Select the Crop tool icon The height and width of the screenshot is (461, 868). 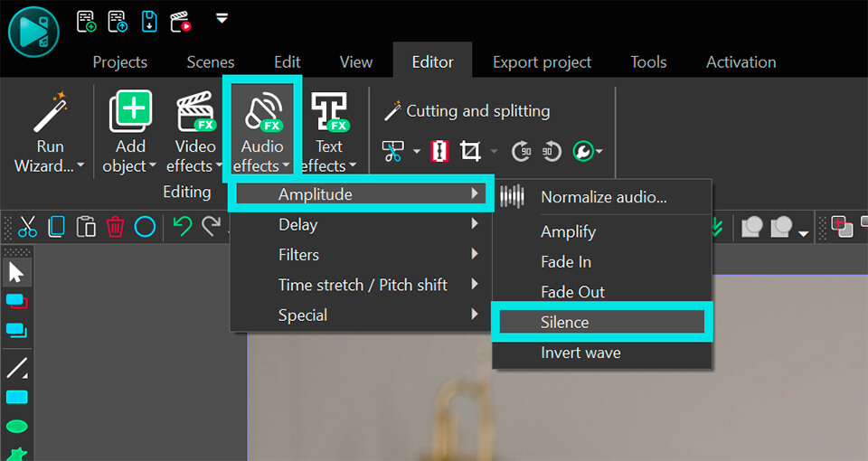470,151
